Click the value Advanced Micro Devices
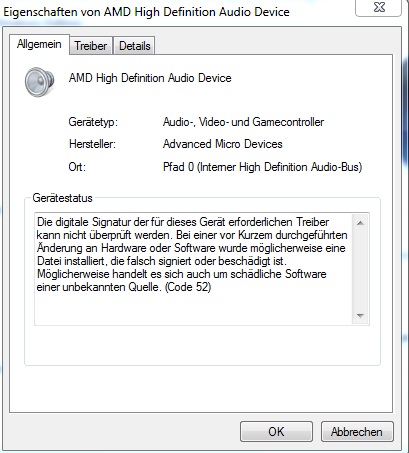 coord(223,144)
